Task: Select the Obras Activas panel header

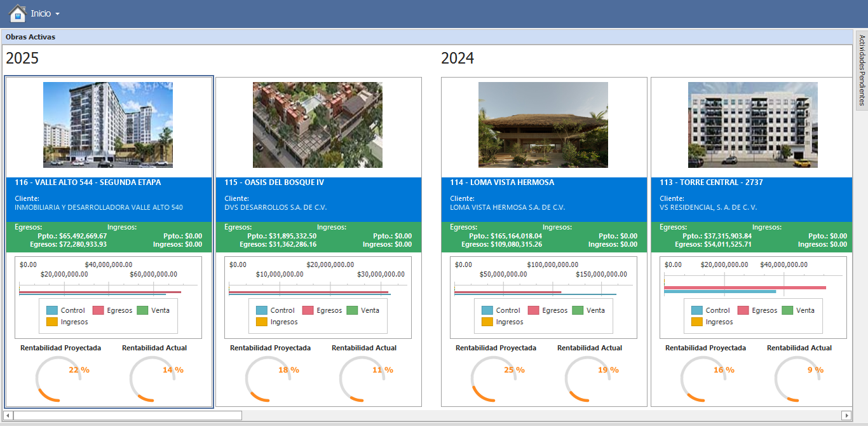Action: (x=426, y=37)
